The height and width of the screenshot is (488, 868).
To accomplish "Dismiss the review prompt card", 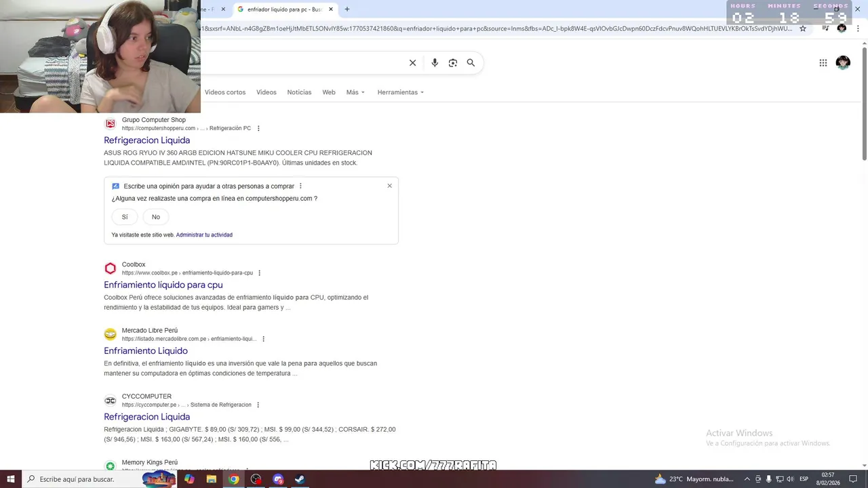I will pos(389,186).
